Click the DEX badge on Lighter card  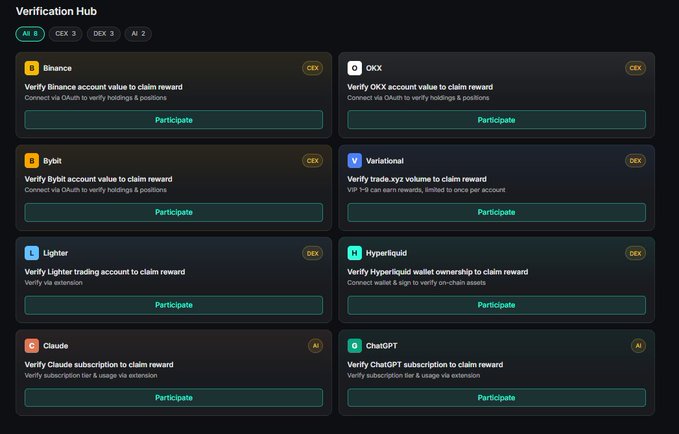pos(312,253)
